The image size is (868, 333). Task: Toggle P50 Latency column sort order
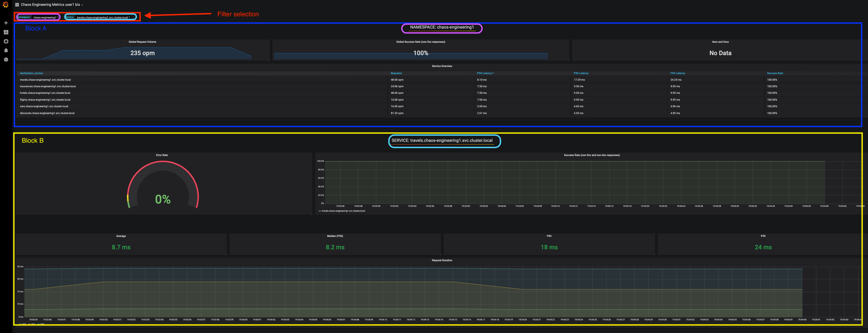(x=485, y=73)
